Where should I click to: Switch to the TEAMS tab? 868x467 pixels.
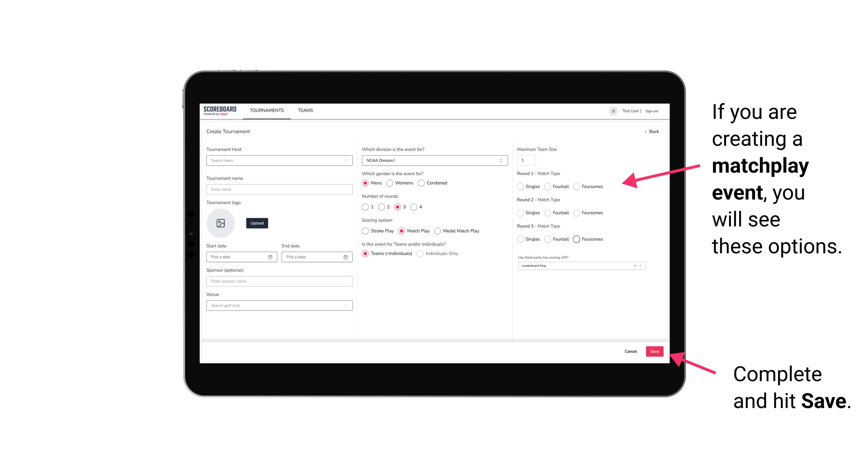pos(304,110)
